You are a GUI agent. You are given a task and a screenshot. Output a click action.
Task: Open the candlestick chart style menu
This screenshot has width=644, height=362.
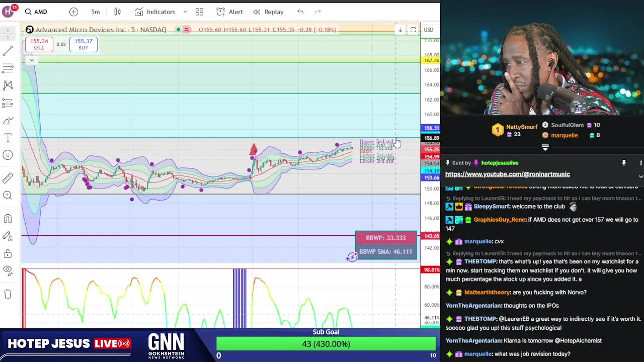(118, 12)
